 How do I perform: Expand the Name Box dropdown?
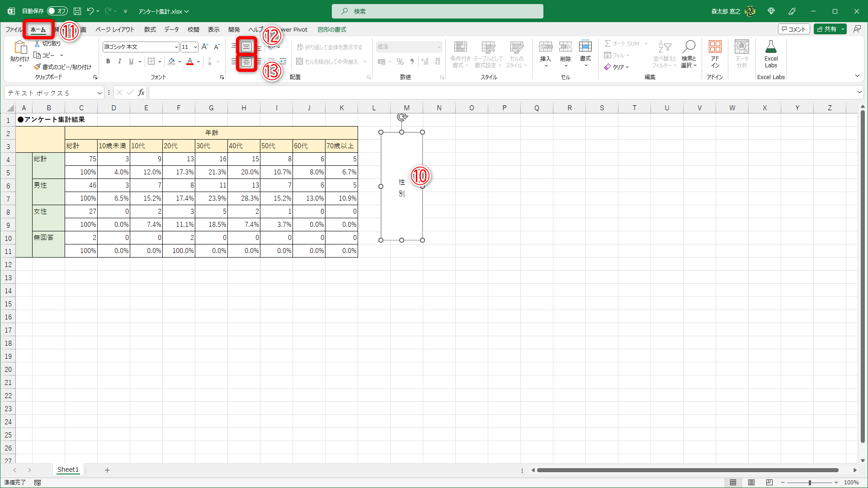pyautogui.click(x=99, y=93)
